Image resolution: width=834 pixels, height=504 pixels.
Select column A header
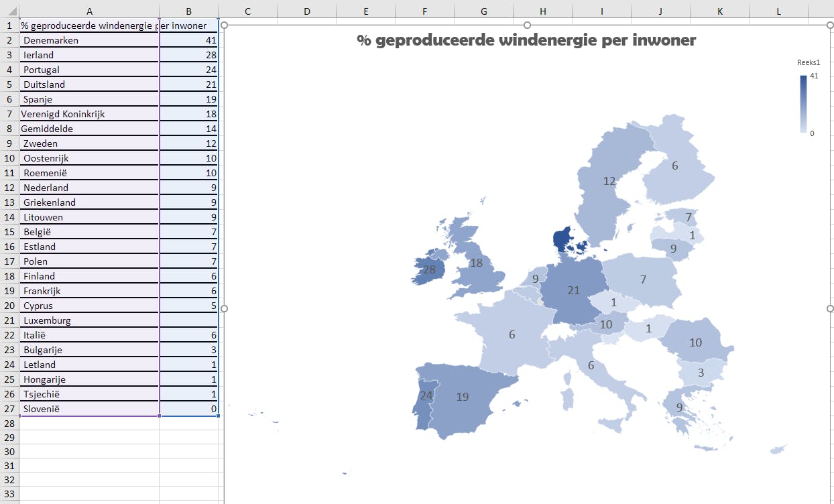click(x=90, y=11)
